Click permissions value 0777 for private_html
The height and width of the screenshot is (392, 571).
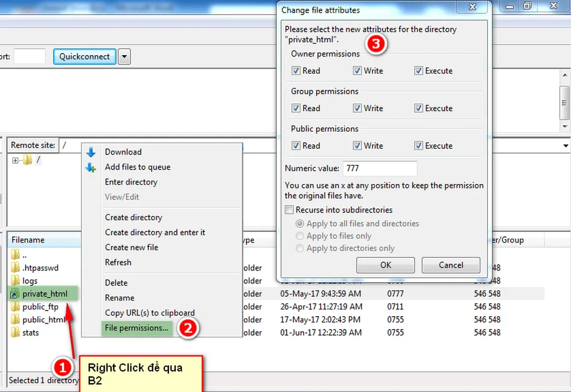[395, 293]
